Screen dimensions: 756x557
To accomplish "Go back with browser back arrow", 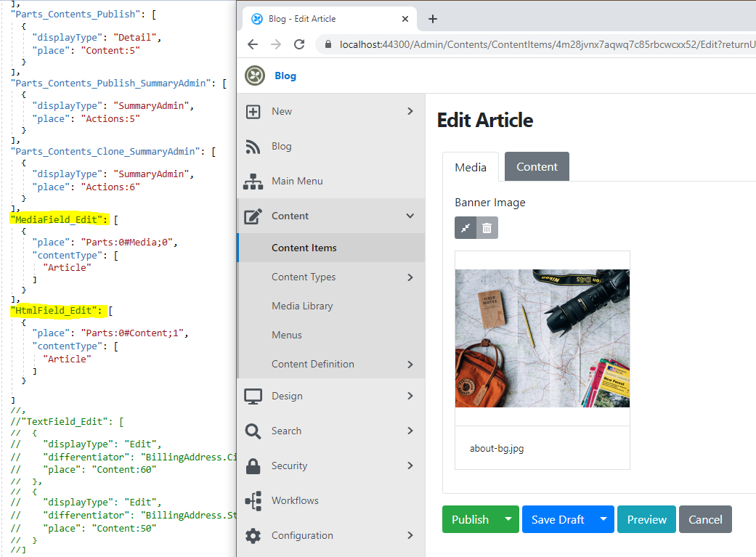I will tap(252, 44).
